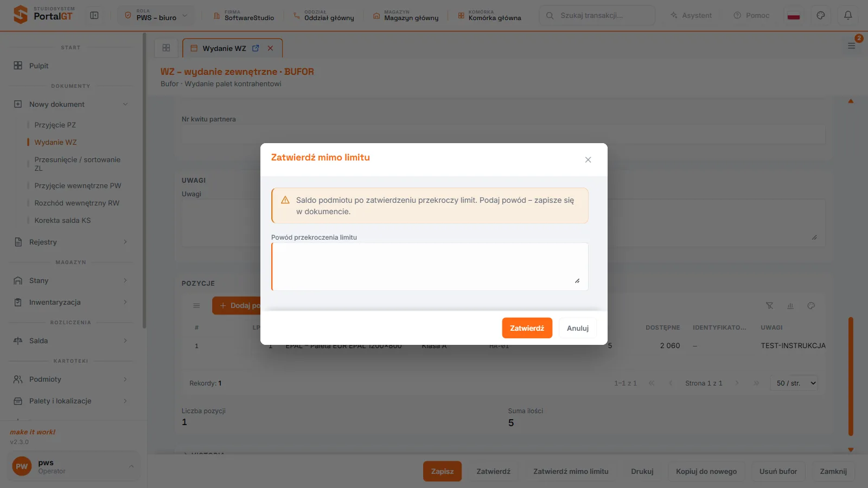Screen dimensions: 868x488
Task: Open the 50 / str. page size dropdown
Action: (794, 383)
